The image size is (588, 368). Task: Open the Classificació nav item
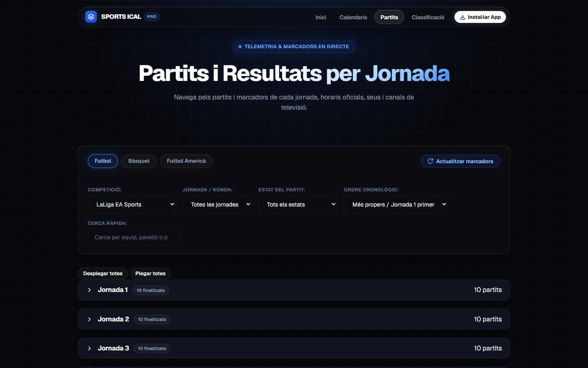coord(428,17)
